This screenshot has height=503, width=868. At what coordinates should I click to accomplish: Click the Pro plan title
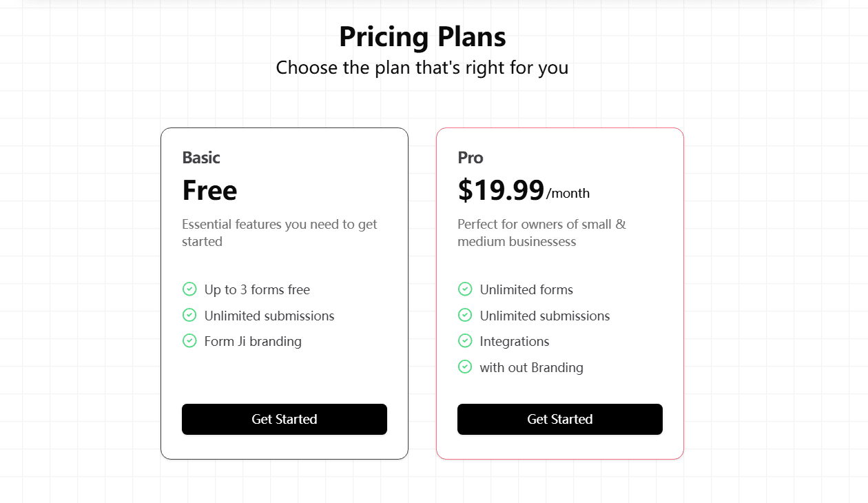coord(471,158)
